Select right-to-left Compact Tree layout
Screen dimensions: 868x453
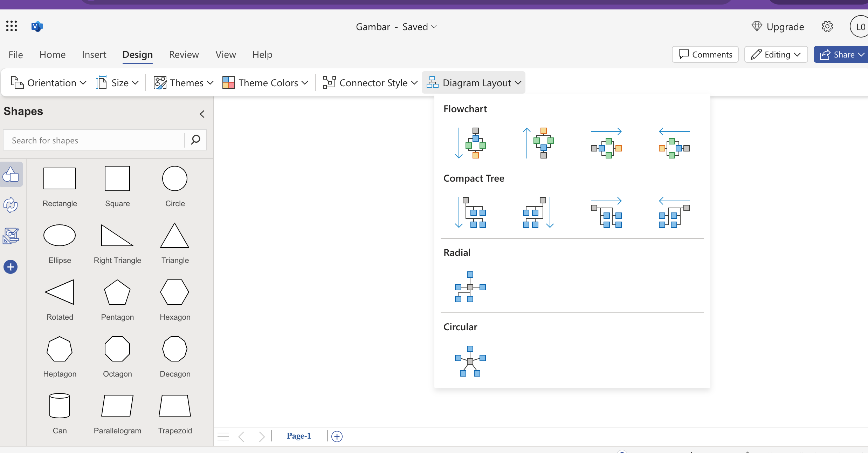pos(674,212)
